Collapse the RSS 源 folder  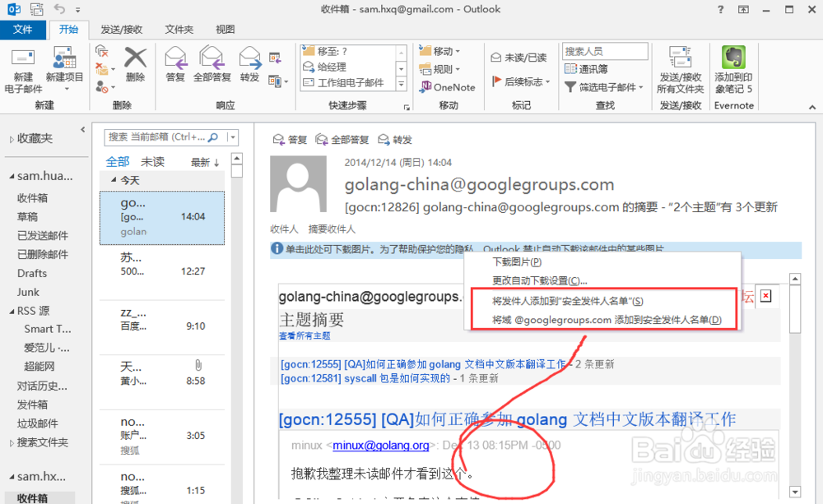point(12,312)
